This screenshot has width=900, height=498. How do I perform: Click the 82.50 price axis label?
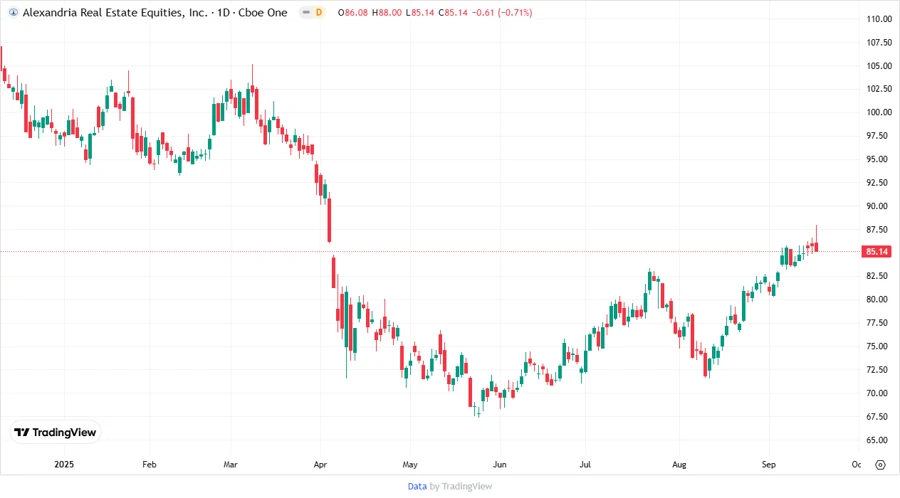879,276
